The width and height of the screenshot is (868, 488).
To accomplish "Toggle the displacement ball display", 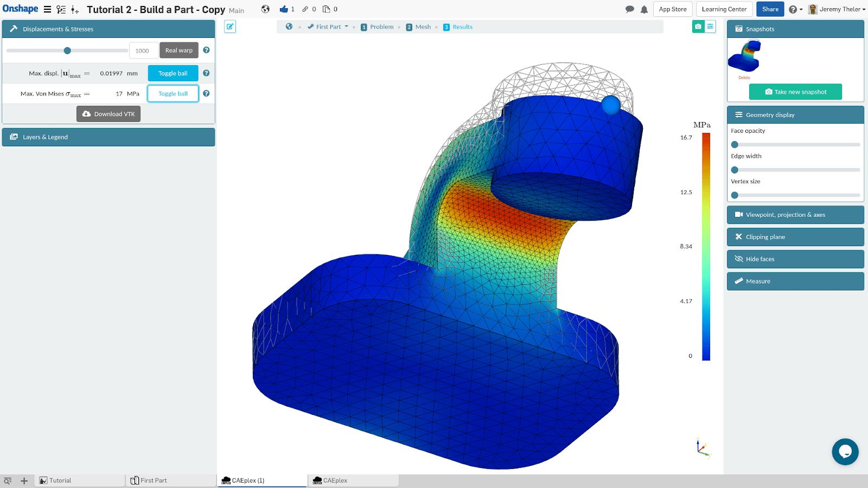I will pyautogui.click(x=173, y=73).
